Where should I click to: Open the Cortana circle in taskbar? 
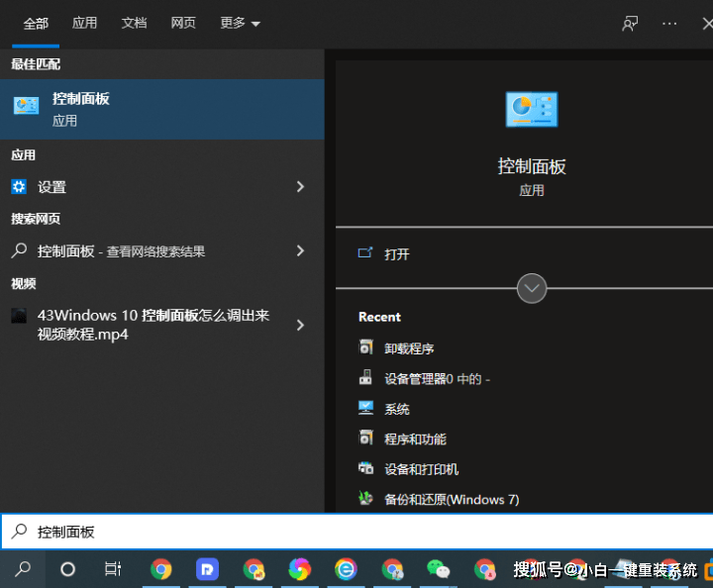click(x=67, y=569)
